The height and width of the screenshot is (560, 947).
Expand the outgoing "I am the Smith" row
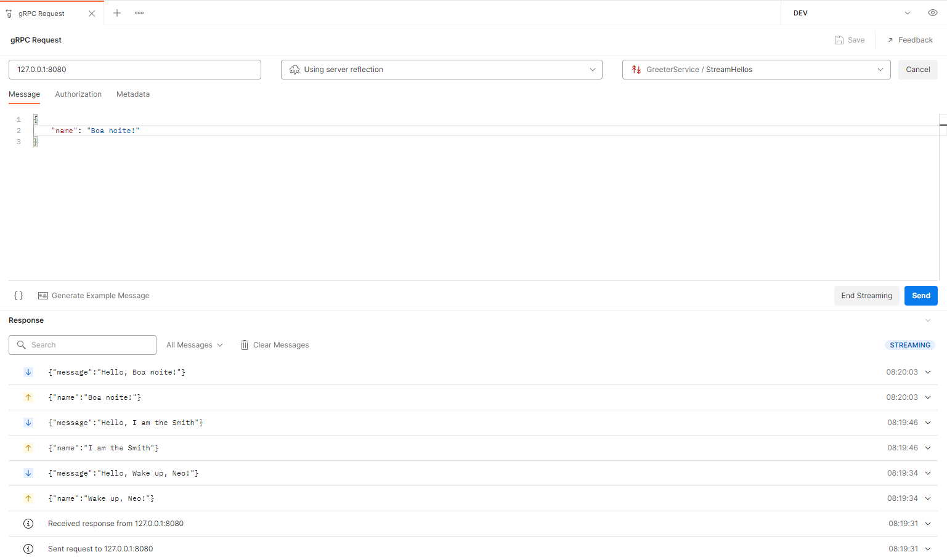point(928,448)
